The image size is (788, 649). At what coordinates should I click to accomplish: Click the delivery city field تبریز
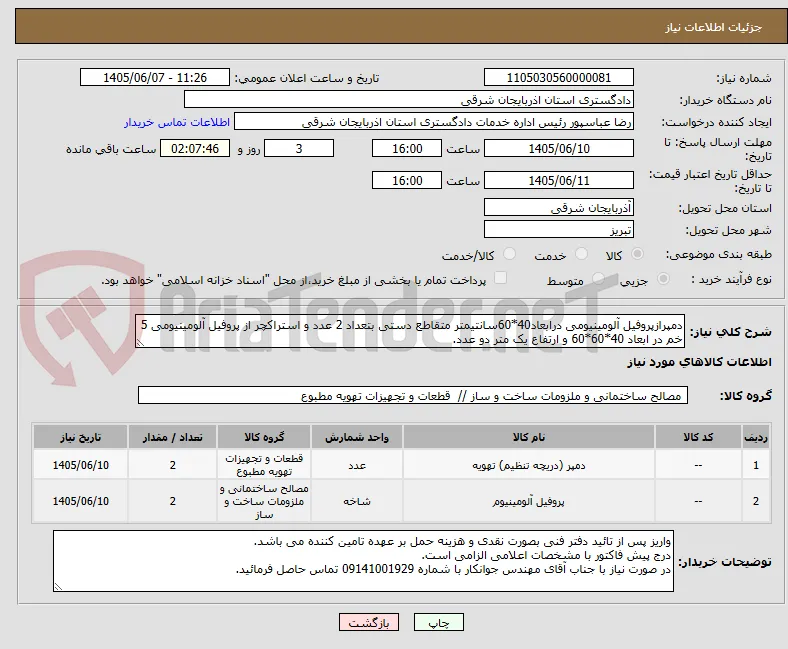[x=558, y=229]
